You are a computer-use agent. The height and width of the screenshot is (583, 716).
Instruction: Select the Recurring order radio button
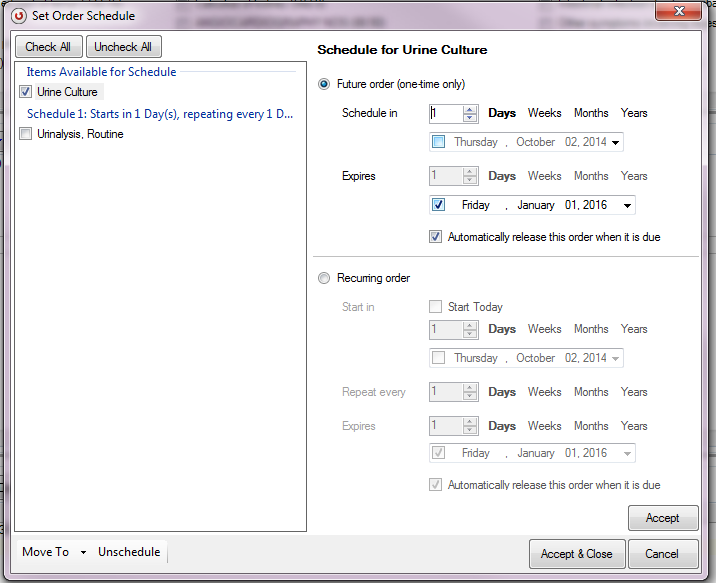click(324, 278)
